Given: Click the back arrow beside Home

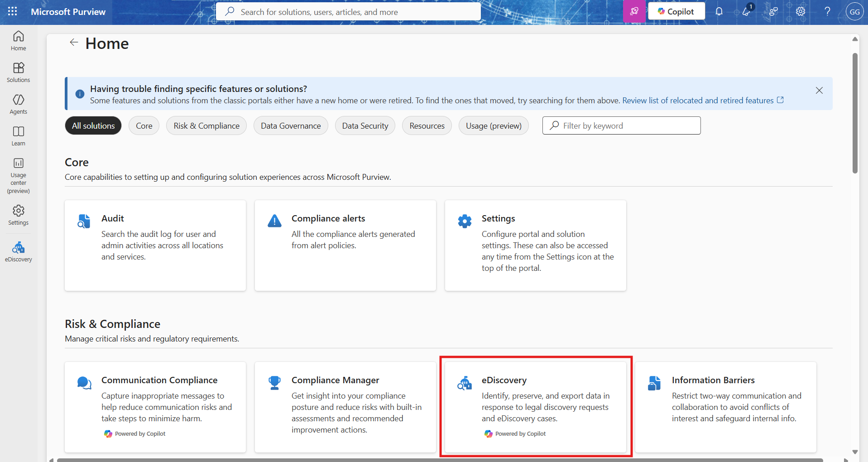Looking at the screenshot, I should point(74,43).
